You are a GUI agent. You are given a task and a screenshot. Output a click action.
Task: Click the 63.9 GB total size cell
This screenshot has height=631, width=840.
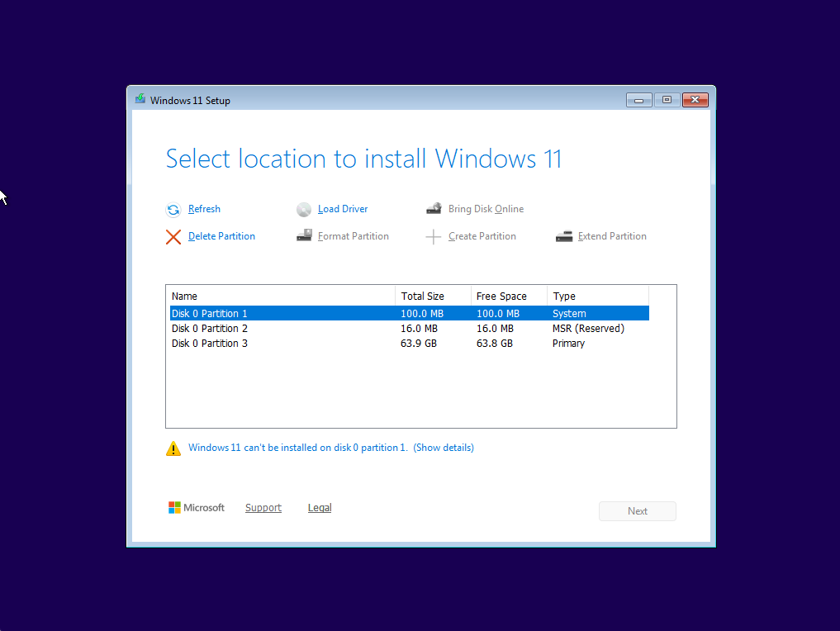(419, 344)
